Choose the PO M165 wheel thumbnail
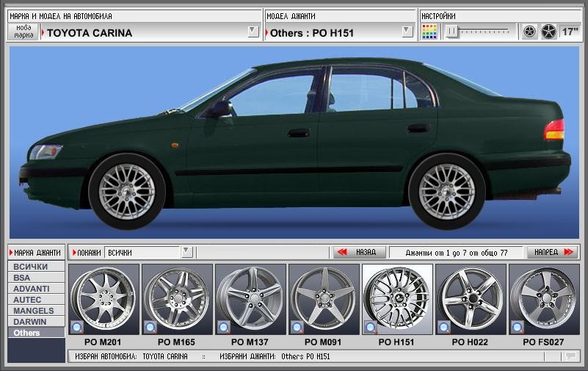 (177, 299)
